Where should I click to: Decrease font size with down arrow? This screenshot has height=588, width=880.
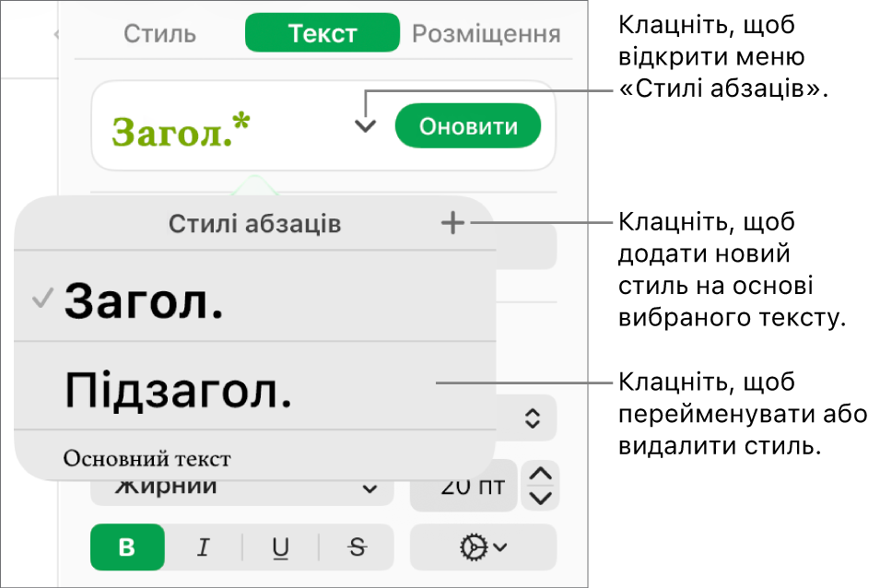[x=540, y=499]
